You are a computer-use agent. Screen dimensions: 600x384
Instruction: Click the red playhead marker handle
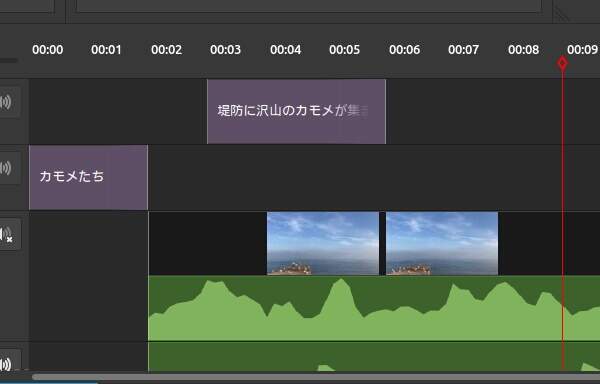pyautogui.click(x=562, y=63)
